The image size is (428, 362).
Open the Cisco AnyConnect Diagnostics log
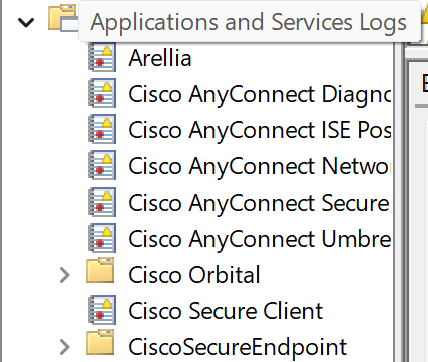[x=260, y=94]
